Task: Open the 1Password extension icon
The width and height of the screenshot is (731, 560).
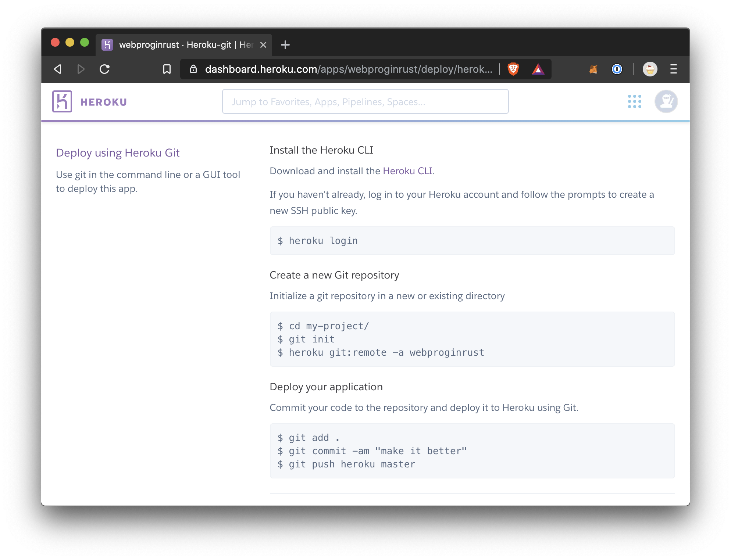Action: tap(617, 69)
